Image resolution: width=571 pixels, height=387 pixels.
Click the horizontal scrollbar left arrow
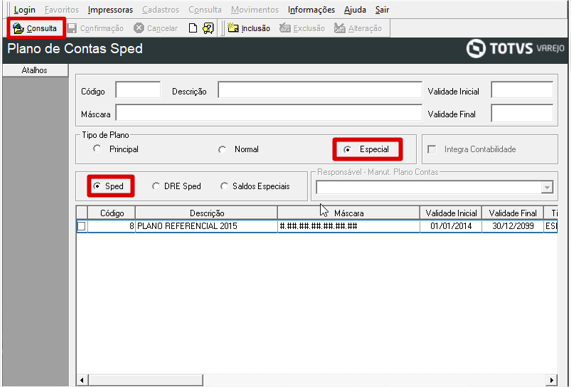tap(82, 380)
